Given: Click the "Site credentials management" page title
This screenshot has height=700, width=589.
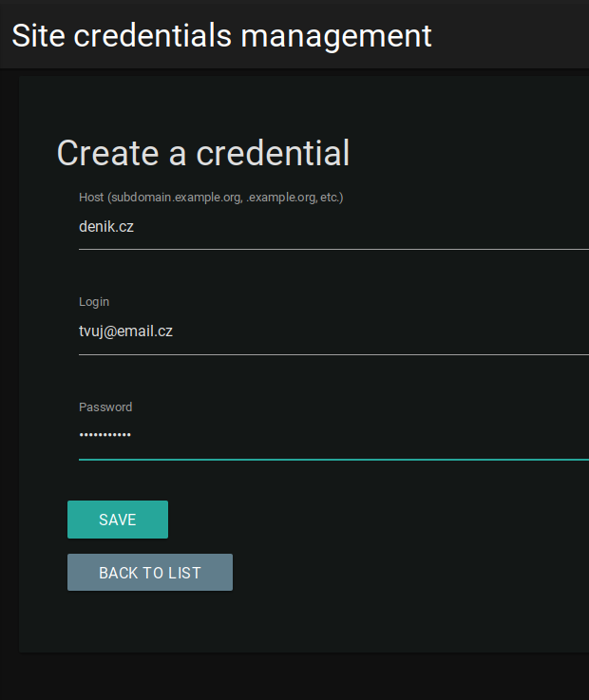Looking at the screenshot, I should (221, 35).
